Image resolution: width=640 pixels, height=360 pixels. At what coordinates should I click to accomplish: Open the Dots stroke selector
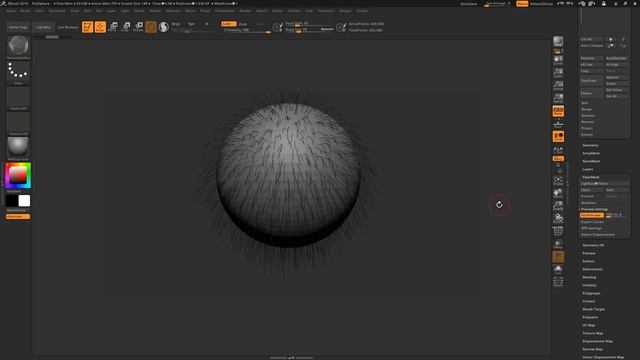pos(18,72)
